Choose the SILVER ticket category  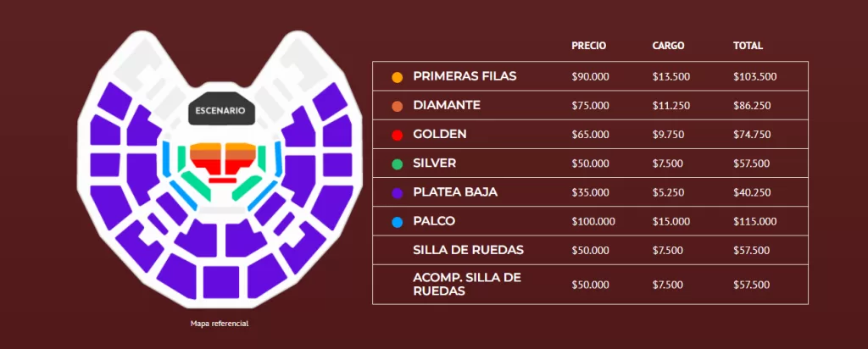pyautogui.click(x=434, y=163)
